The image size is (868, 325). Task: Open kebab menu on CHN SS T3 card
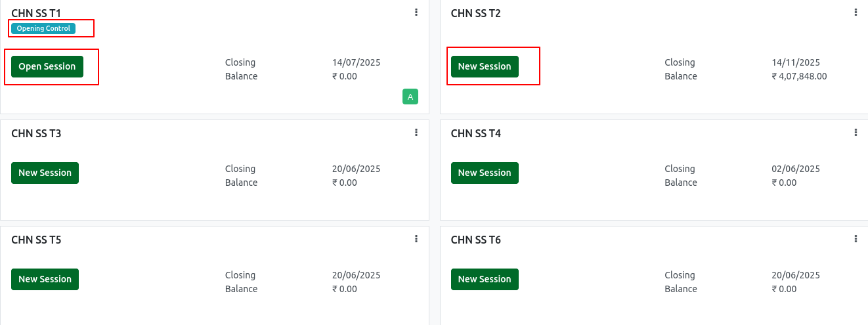[x=416, y=133]
